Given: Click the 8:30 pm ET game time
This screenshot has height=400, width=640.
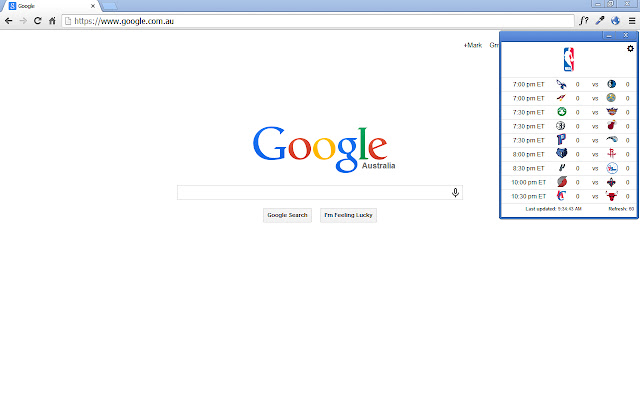Looking at the screenshot, I should [x=529, y=168].
